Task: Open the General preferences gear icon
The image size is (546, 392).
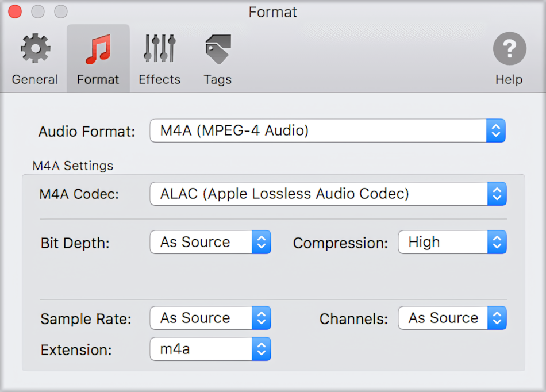Action: click(35, 49)
